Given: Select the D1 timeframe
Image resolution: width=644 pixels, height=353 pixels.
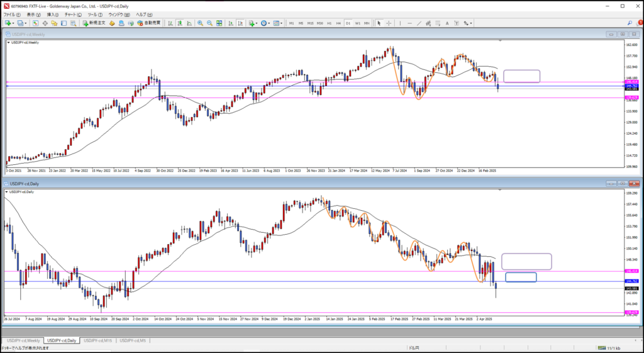Looking at the screenshot, I should [x=348, y=23].
